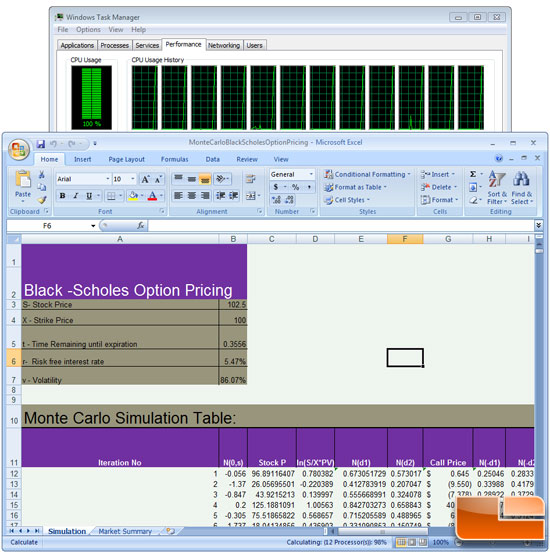
Task: Click the Insert cells button
Action: 438,174
